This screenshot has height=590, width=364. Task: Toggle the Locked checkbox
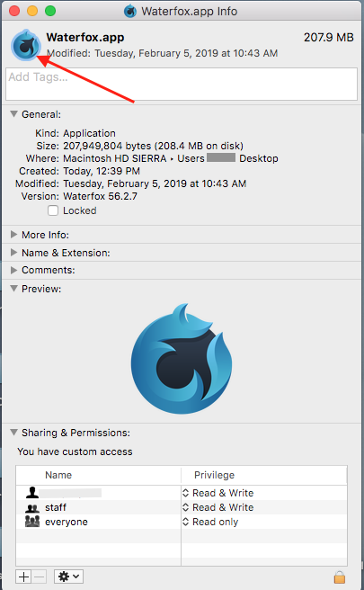click(x=53, y=210)
